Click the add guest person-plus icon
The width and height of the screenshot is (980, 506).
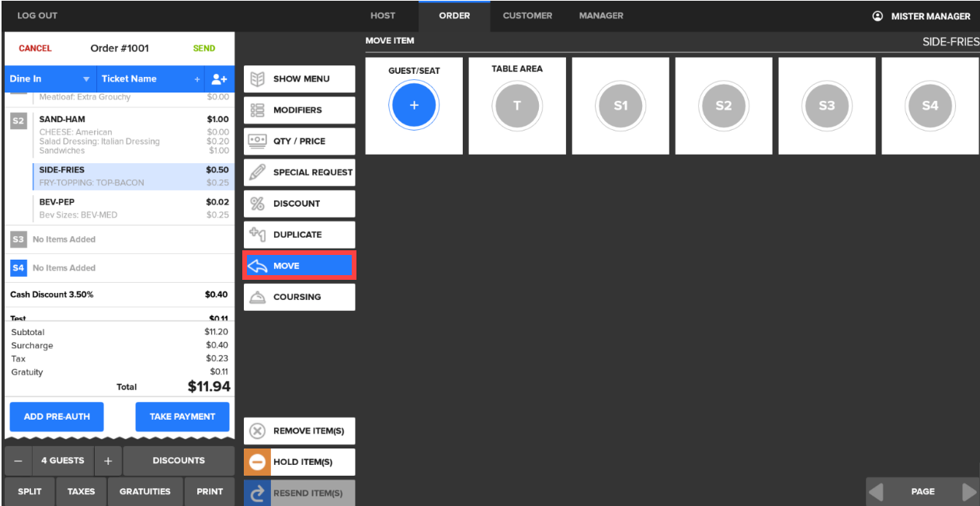[x=218, y=79]
